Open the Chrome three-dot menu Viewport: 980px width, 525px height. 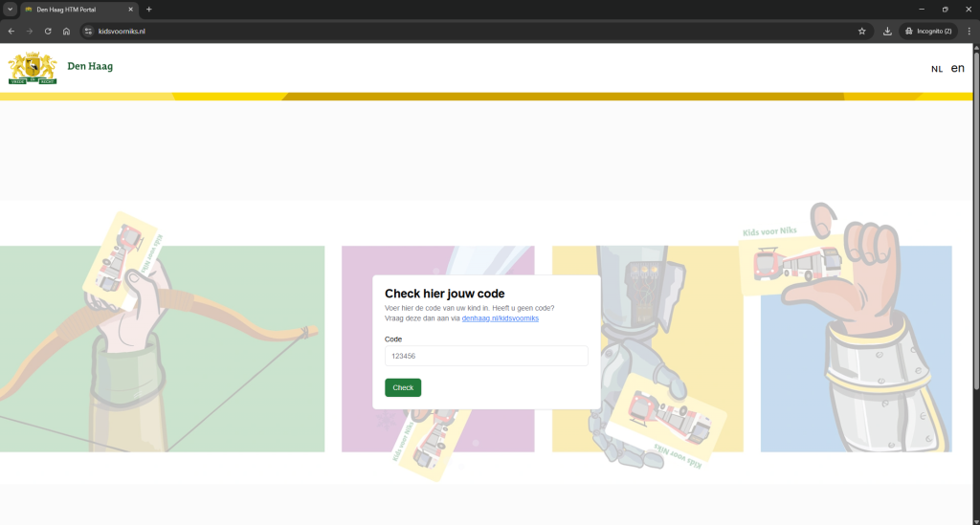[969, 31]
